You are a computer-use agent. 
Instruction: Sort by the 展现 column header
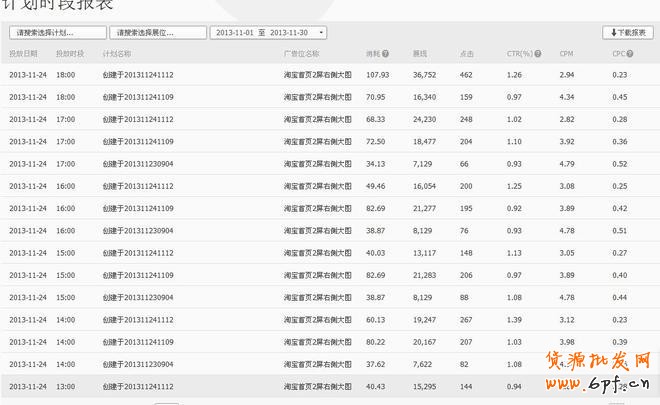pos(419,53)
